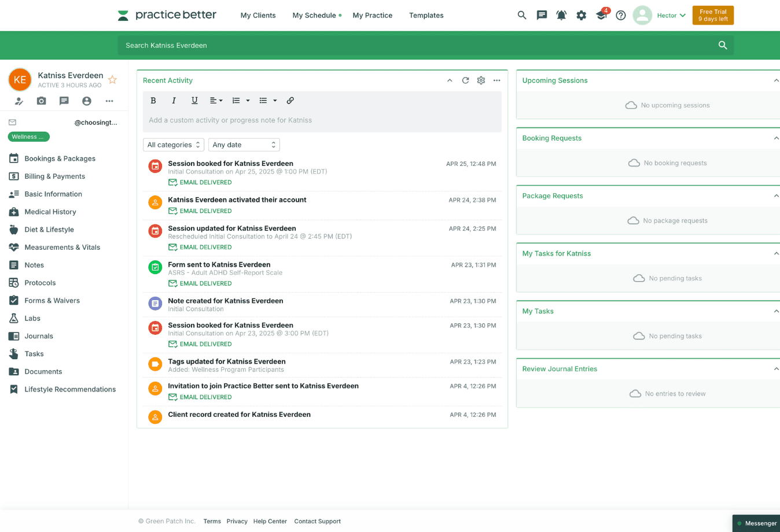Click the refresh icon in Recent Activity

tap(465, 80)
